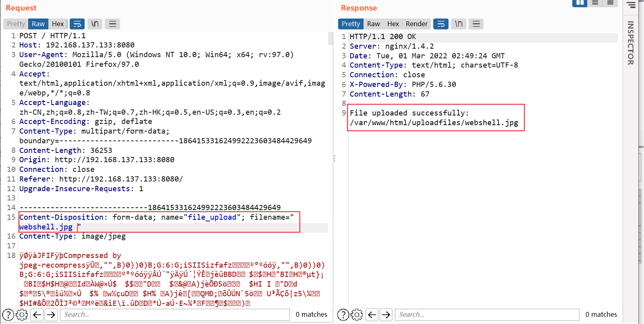
Task: Click the 'Server: nginx/1.4.2' response header
Action: click(x=392, y=46)
